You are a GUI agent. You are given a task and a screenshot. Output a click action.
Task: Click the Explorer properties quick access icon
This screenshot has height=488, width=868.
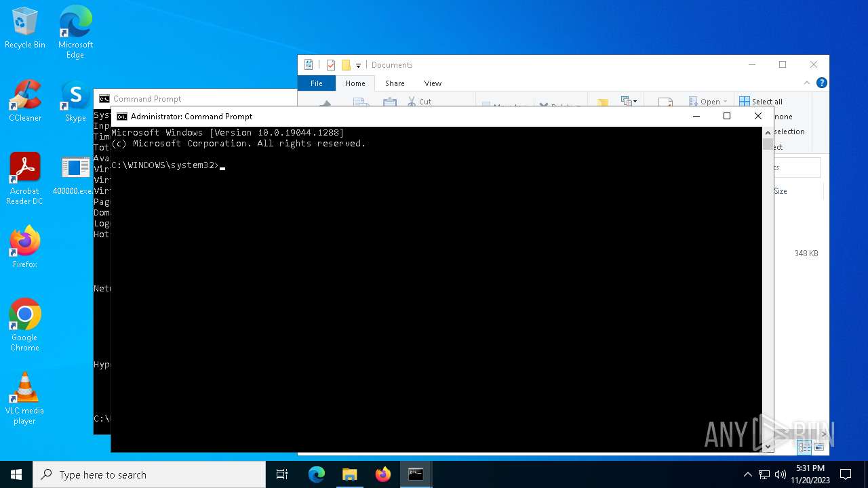[331, 65]
